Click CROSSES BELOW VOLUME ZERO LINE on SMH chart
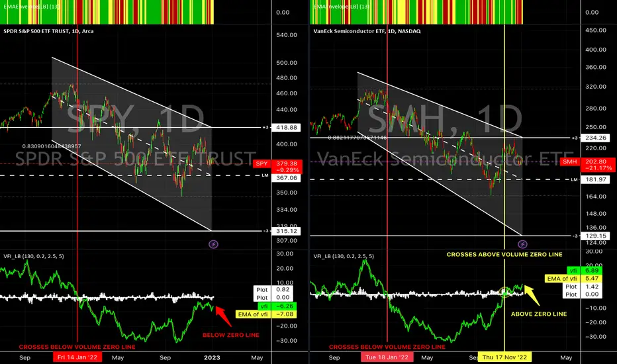The image size is (617, 364). point(387,347)
